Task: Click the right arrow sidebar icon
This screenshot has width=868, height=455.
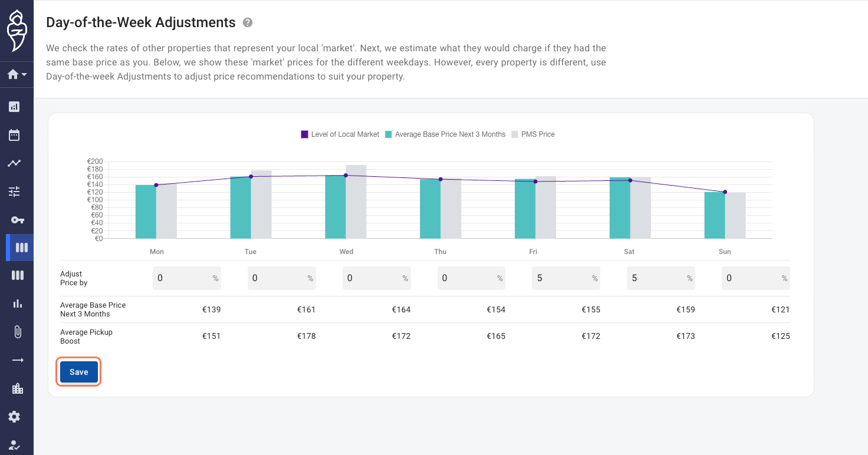Action: click(x=18, y=360)
